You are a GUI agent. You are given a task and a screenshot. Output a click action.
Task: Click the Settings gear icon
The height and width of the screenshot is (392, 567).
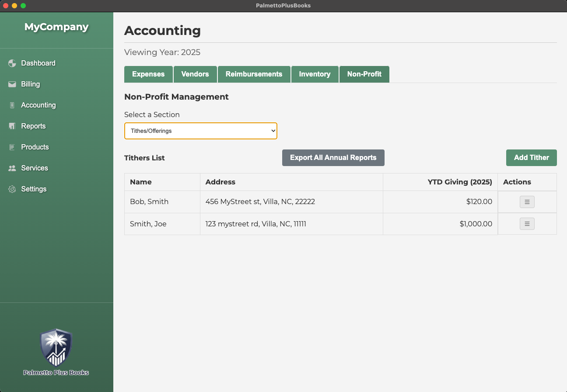[x=12, y=189]
